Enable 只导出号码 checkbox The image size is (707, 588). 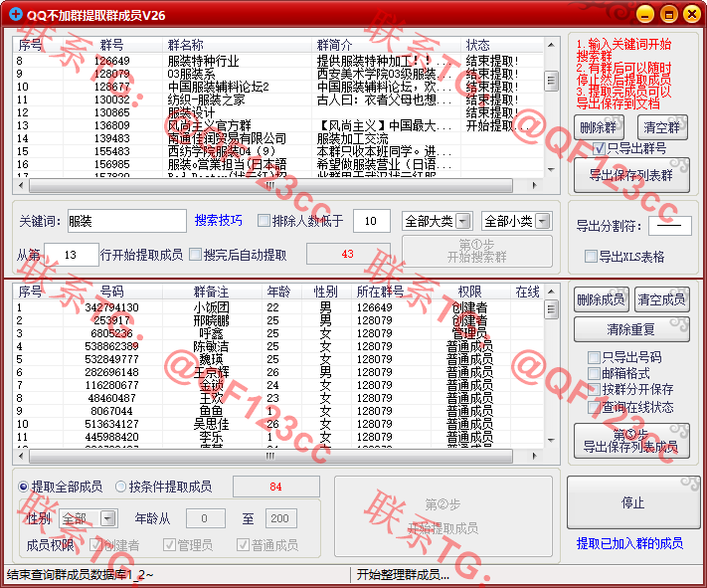pyautogui.click(x=594, y=357)
